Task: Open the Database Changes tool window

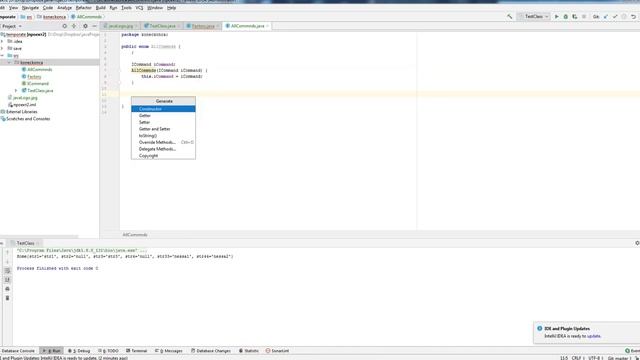Action: tap(211, 351)
